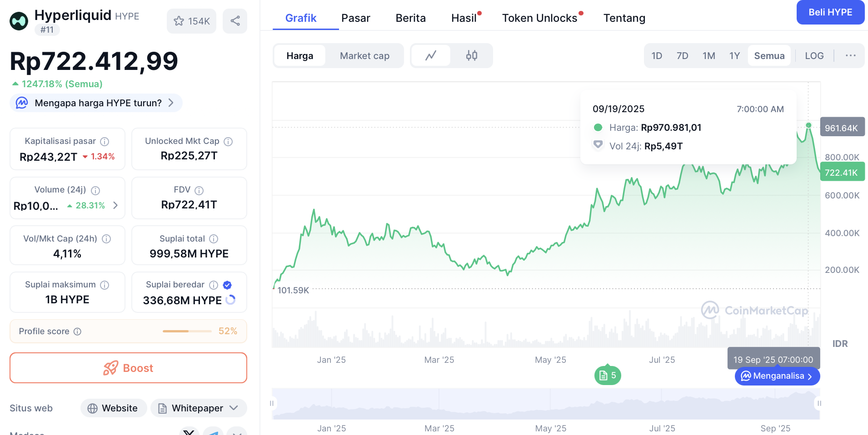Set chart range to 1M
Screen dimensions: 868x435
pos(708,55)
